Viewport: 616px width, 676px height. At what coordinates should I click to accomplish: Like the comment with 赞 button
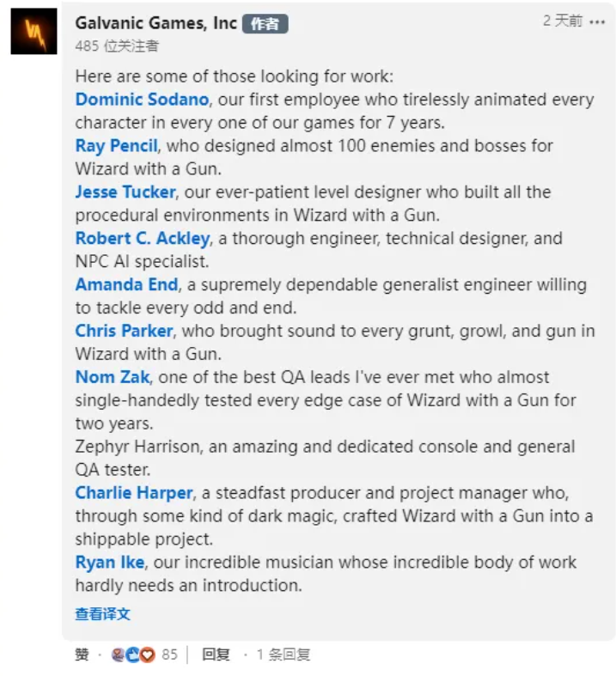coord(82,655)
